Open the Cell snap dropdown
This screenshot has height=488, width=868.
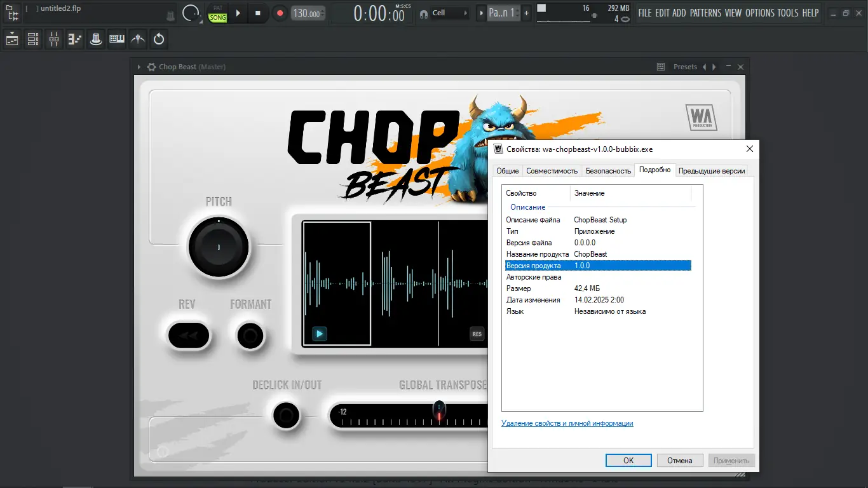(x=450, y=13)
